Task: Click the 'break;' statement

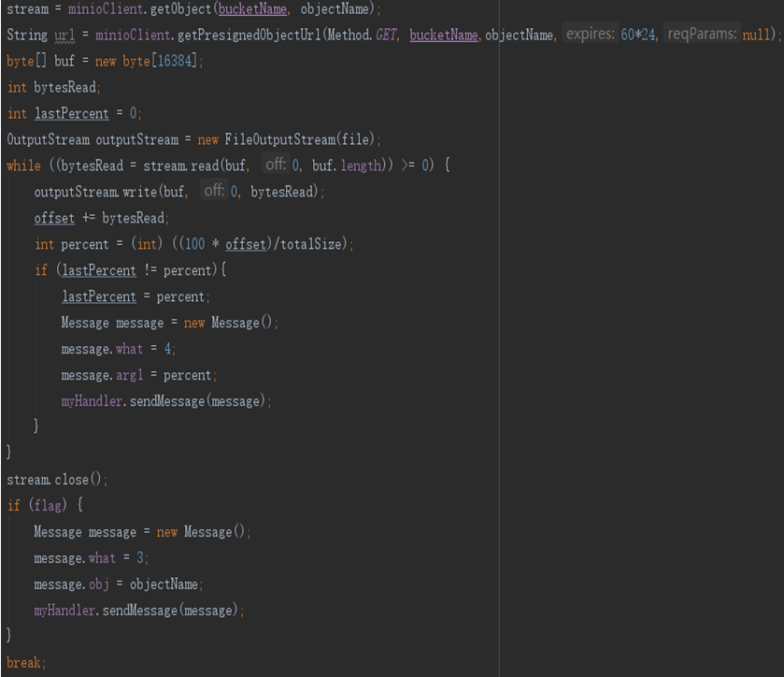Action: (x=26, y=662)
